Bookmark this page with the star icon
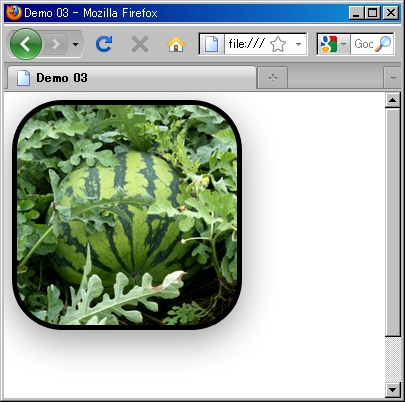The width and height of the screenshot is (405, 402). pos(278,44)
